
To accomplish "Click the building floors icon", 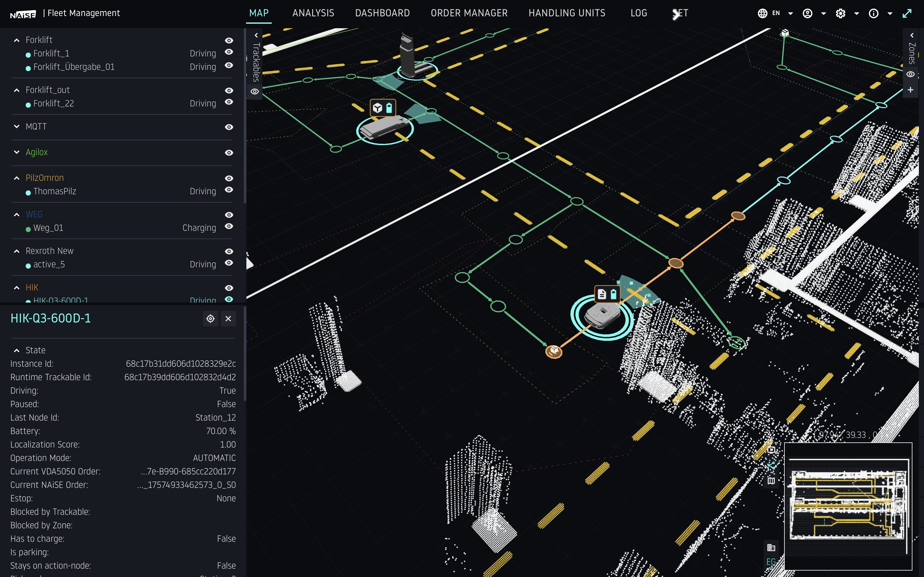I will tap(771, 548).
